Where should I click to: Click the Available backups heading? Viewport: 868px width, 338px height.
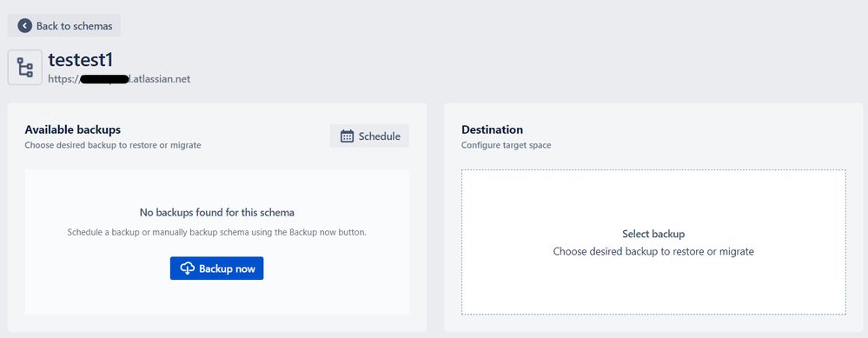click(x=72, y=130)
